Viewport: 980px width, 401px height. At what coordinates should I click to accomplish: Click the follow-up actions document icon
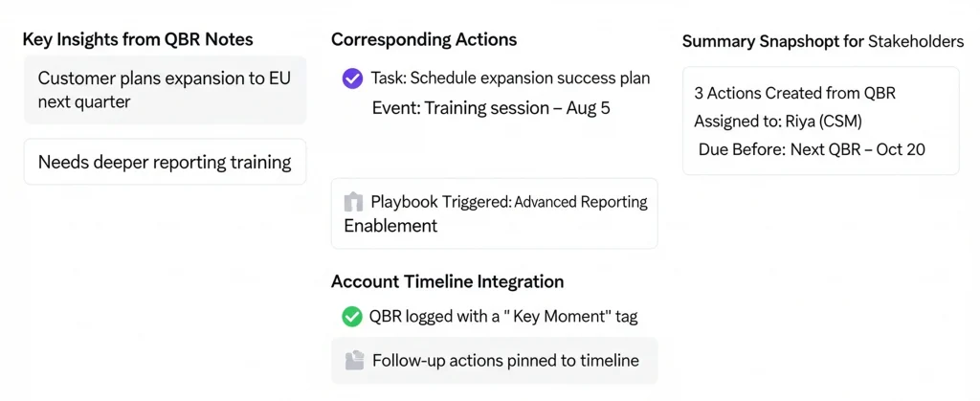[354, 361]
